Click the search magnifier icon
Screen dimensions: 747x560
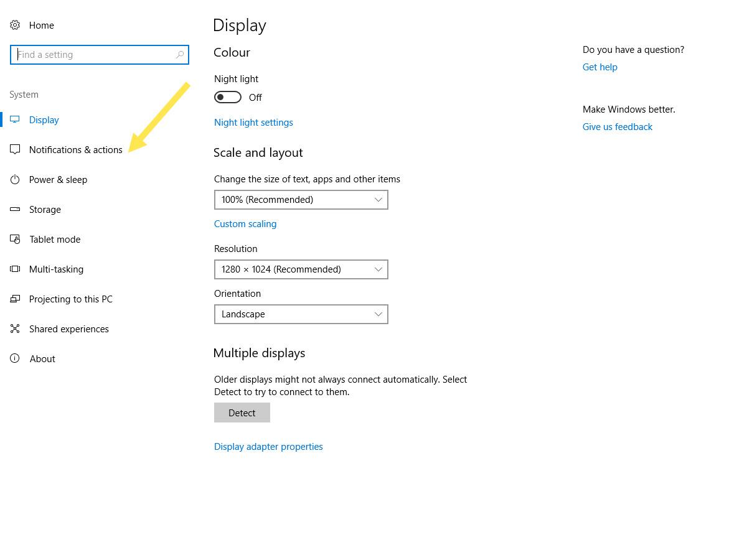(x=180, y=55)
